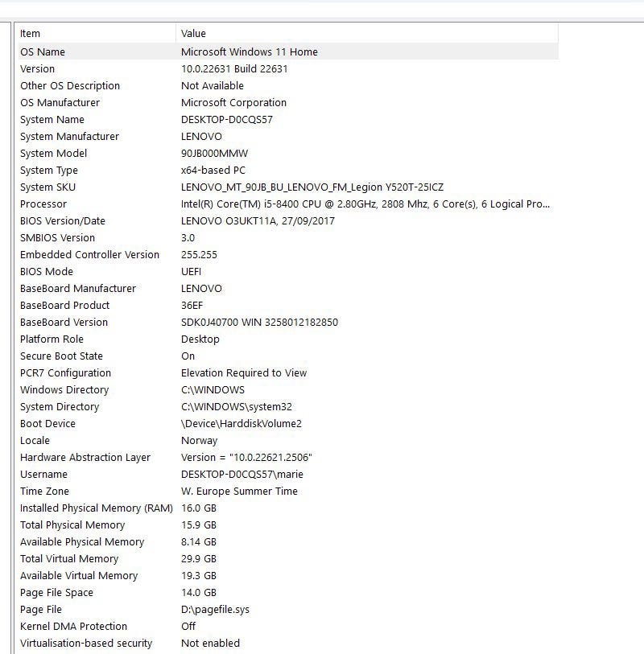Select the BaseBoard Version row label
The height and width of the screenshot is (654, 644).
tap(64, 322)
